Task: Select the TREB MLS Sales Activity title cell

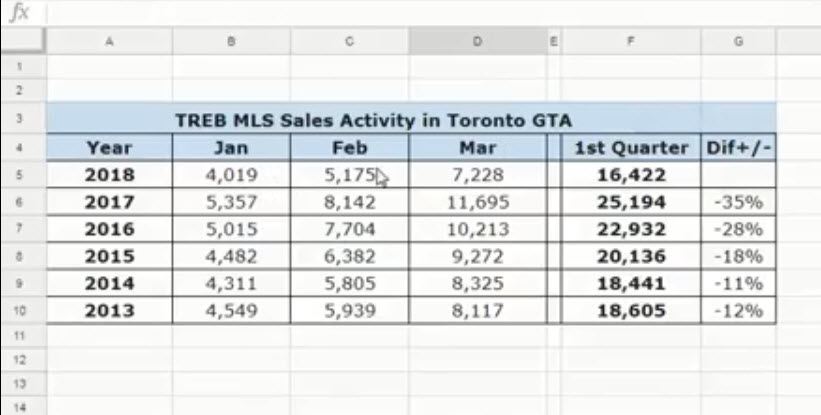Action: 373,120
